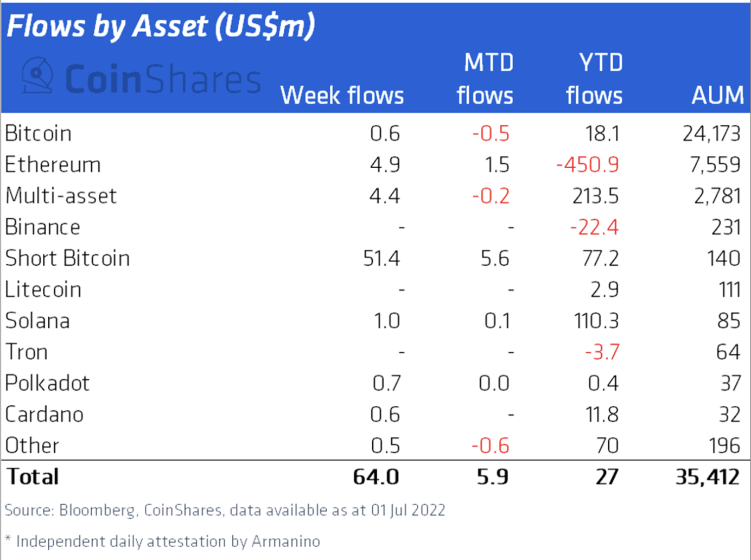The image size is (751, 560).
Task: Click the Binance row label
Action: pyautogui.click(x=42, y=227)
